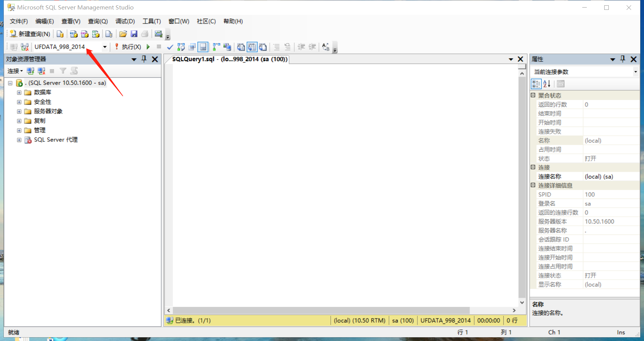Click the Analysis Services DMX query icon
The height and width of the screenshot is (341, 644).
pos(85,34)
